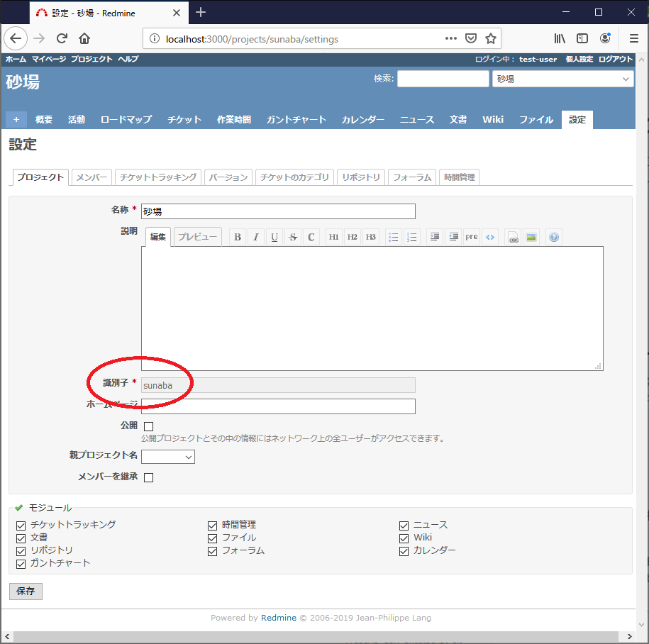Open Firefox hamburger menu
This screenshot has width=649, height=644.
click(633, 38)
